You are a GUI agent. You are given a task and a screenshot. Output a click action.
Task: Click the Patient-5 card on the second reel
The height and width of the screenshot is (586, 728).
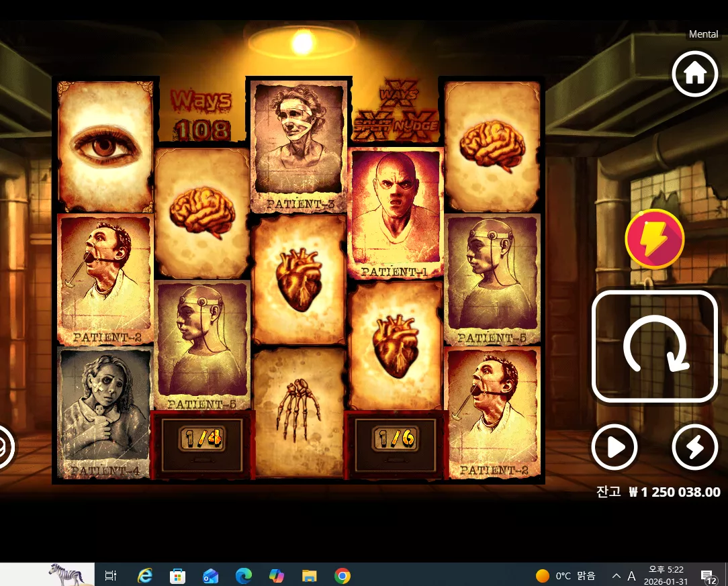pos(202,345)
